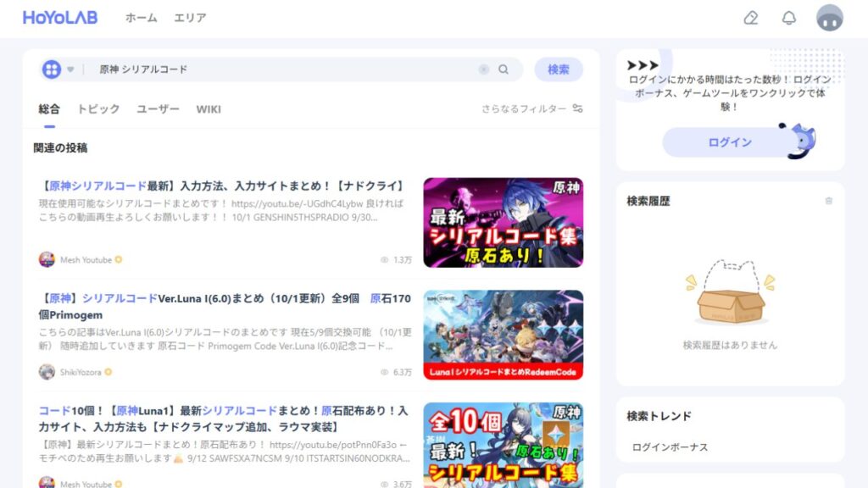The image size is (868, 488).
Task: Clear the search field with the X icon
Action: pos(482,69)
